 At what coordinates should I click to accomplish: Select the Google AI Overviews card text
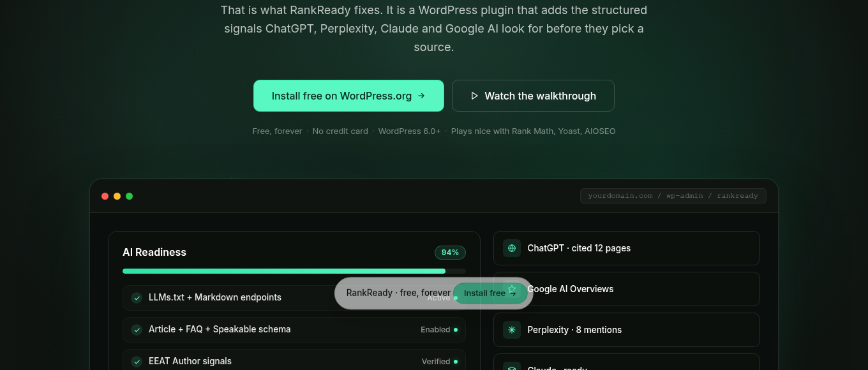point(571,289)
